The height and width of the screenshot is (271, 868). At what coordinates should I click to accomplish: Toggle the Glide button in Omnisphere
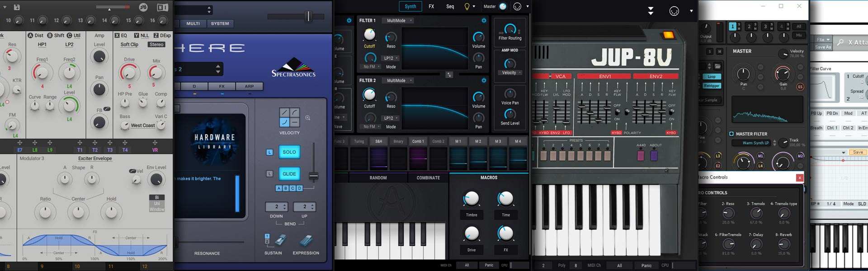pos(289,174)
